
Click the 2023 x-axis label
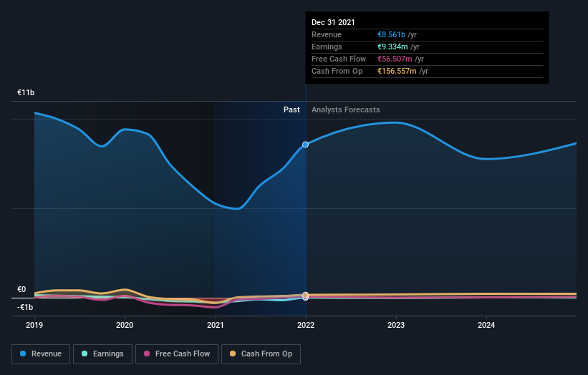pyautogui.click(x=396, y=325)
